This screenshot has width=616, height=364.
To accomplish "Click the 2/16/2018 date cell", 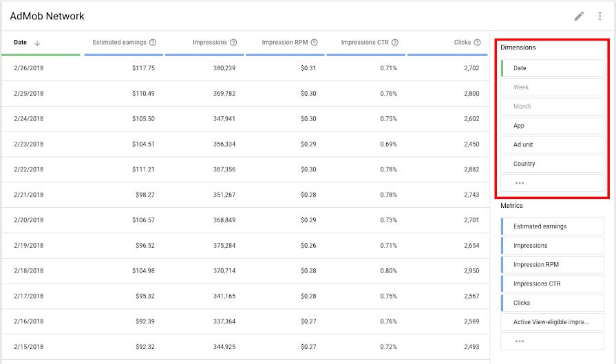I will point(29,321).
